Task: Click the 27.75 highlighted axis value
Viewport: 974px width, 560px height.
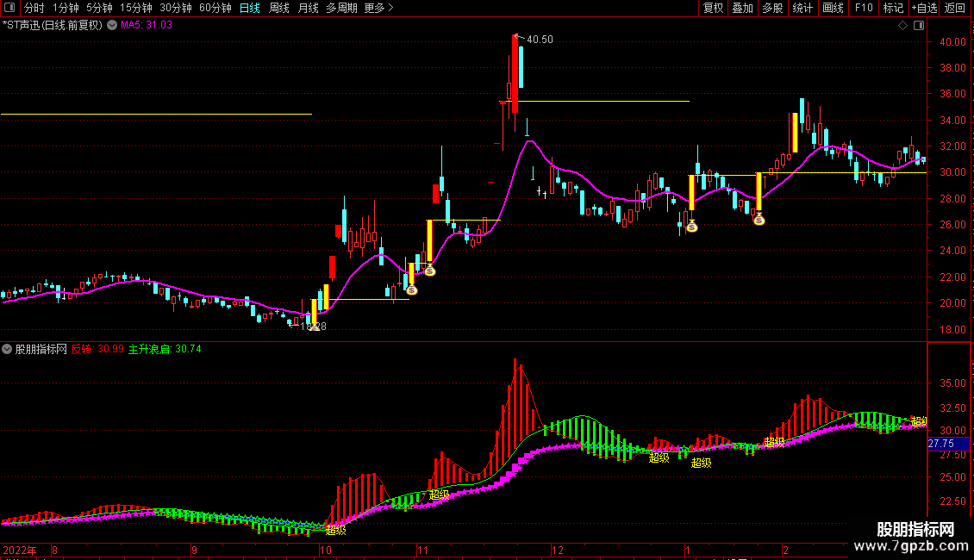Action: click(948, 444)
